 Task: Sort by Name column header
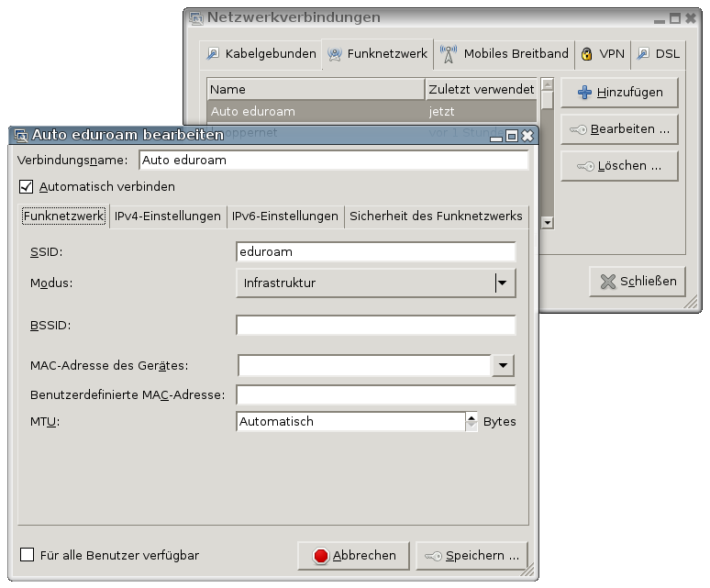(x=316, y=89)
